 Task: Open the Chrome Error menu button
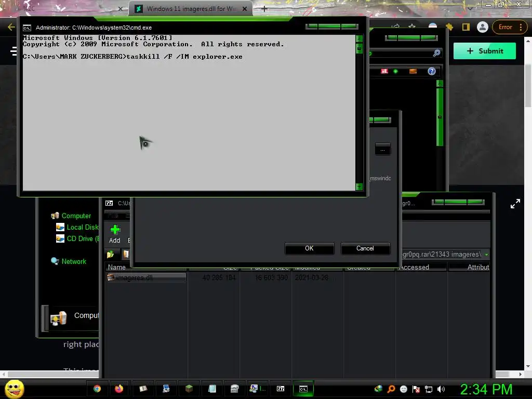coord(509,27)
